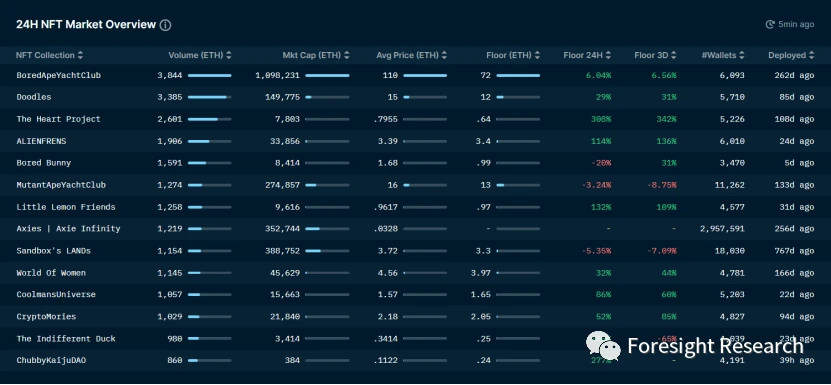Image resolution: width=831 pixels, height=385 pixels.
Task: Select Axies | Axie Infinity entry
Action: [416, 229]
